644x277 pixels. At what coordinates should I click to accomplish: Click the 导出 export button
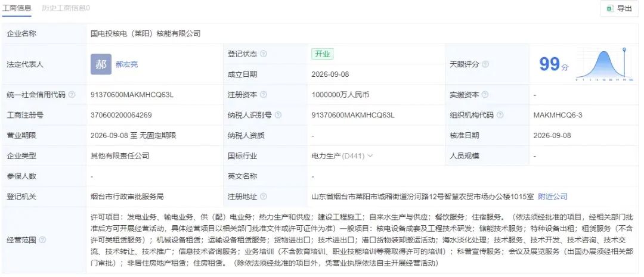pyautogui.click(x=620, y=8)
